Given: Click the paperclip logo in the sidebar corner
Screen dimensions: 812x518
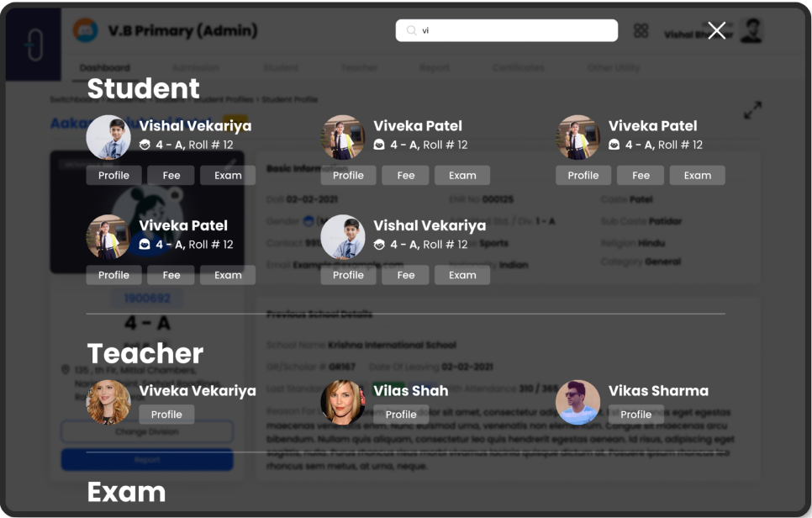Looking at the screenshot, I should pos(34,44).
